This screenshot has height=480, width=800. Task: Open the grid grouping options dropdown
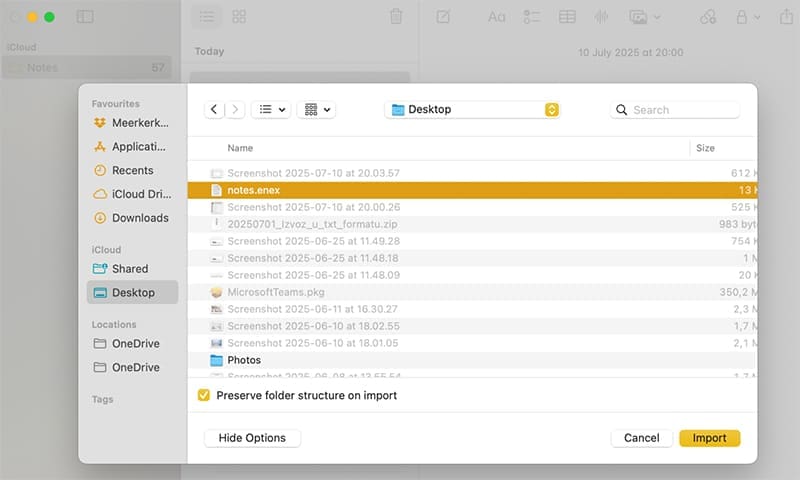[316, 110]
